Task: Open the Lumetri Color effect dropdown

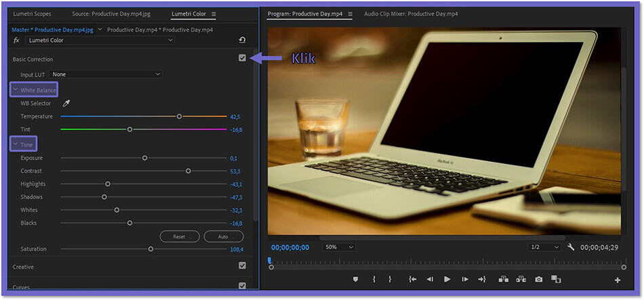Action: (100, 40)
